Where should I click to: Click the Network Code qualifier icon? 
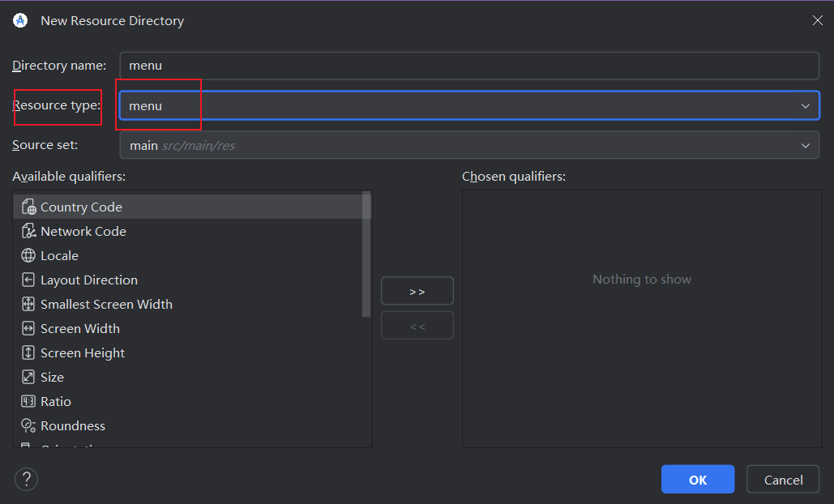tap(28, 232)
